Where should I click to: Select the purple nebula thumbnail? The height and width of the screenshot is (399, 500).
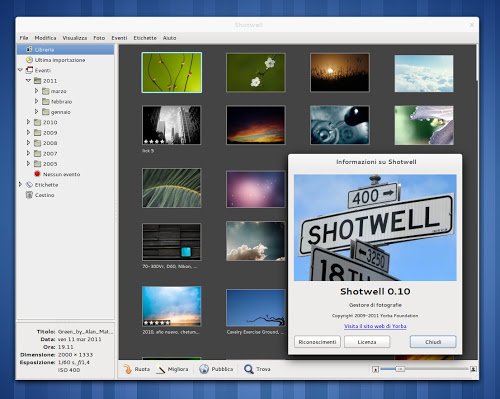click(x=256, y=189)
